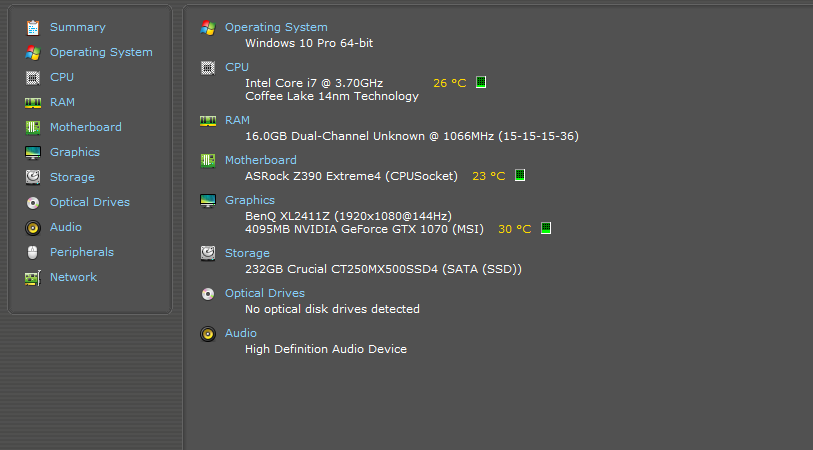Open the Graphics heading link in summary
The height and width of the screenshot is (450, 813).
(249, 200)
